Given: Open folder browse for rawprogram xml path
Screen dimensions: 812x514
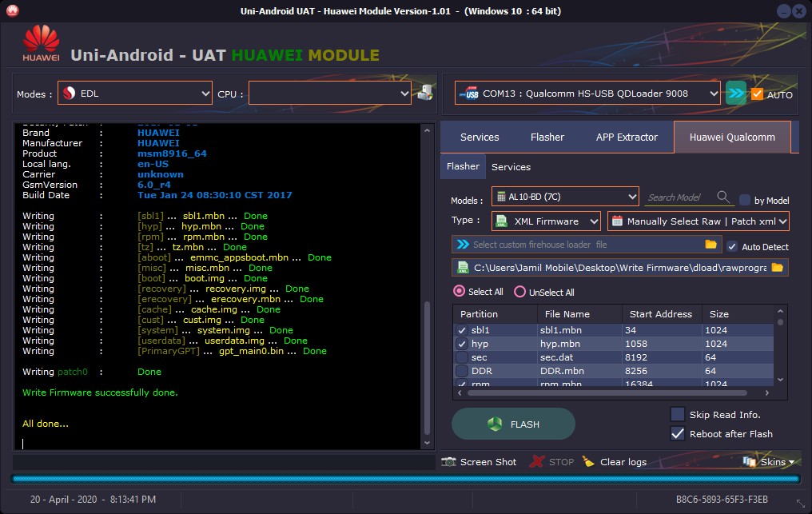Looking at the screenshot, I should pyautogui.click(x=778, y=267).
